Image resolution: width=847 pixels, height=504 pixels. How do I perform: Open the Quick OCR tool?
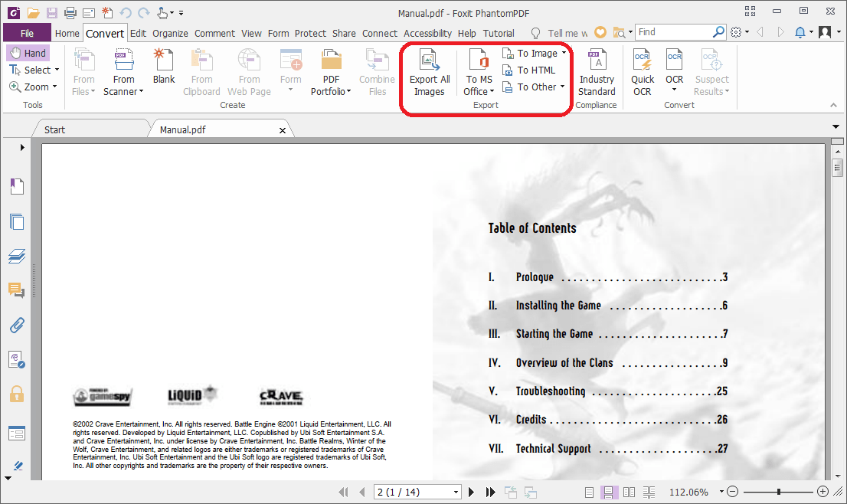tap(643, 72)
